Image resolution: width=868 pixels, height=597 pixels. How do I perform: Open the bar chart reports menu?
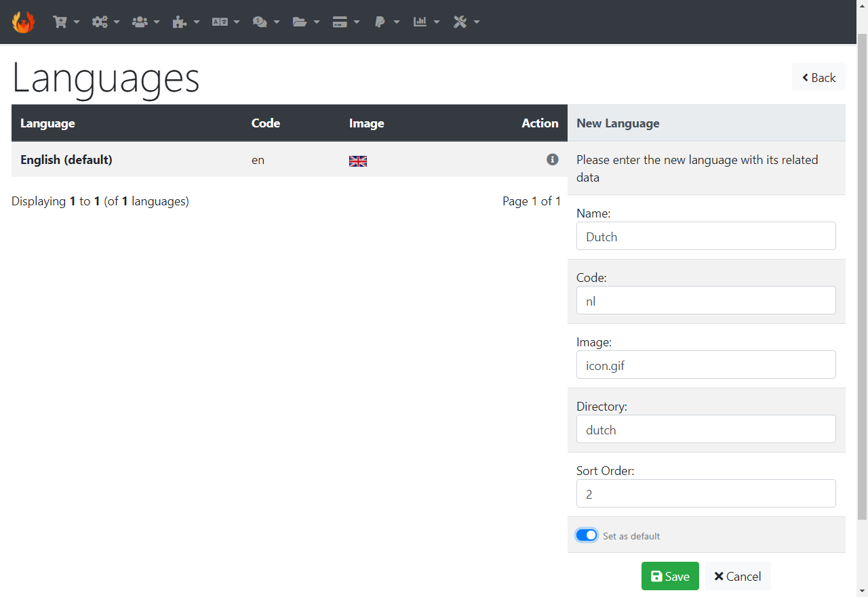(427, 22)
